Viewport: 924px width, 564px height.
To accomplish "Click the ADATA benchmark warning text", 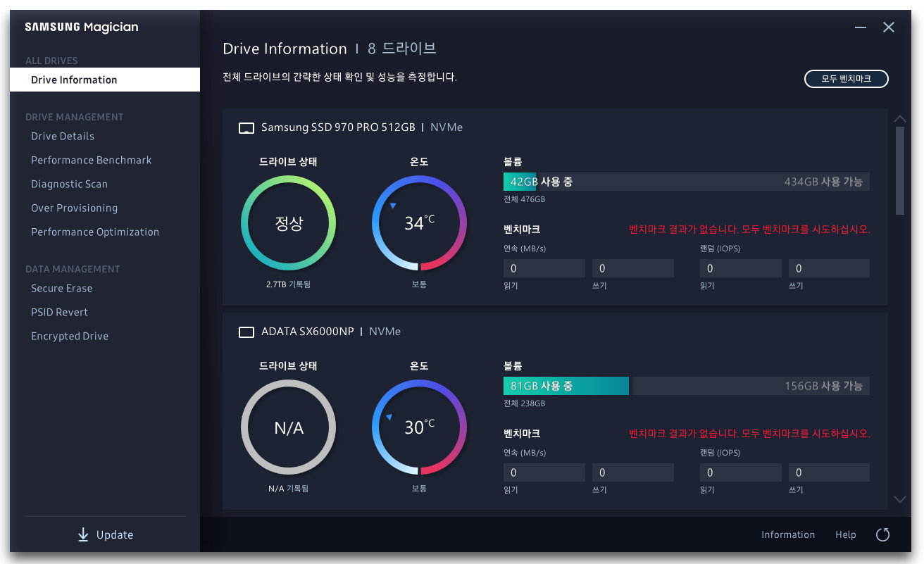I will (x=749, y=434).
